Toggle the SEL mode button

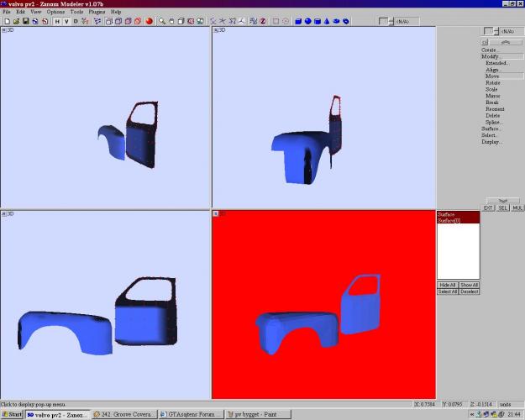point(502,207)
